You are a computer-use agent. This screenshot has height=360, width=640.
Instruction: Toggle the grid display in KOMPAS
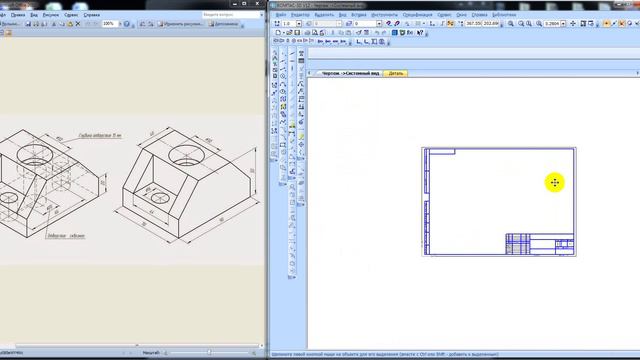418,24
